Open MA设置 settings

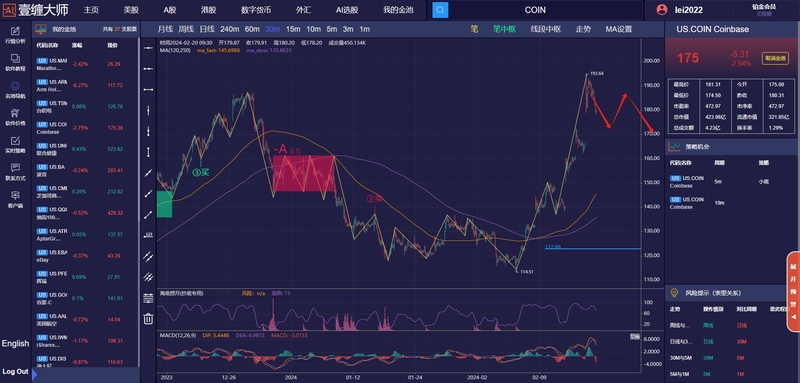[619, 29]
